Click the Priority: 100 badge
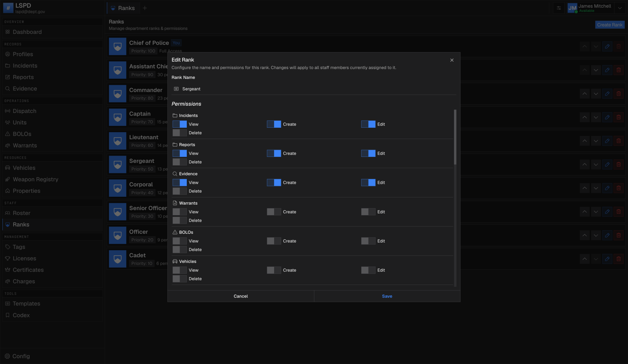 coord(143,51)
